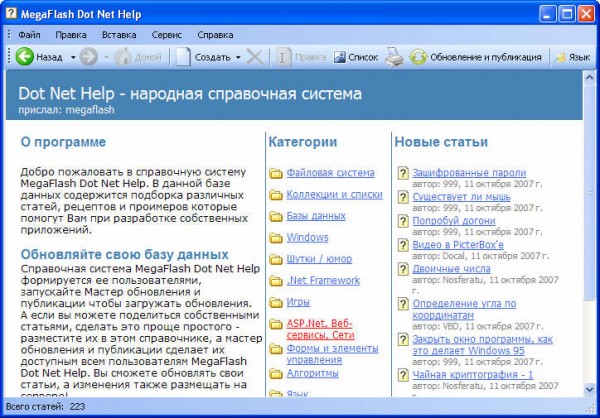The width and height of the screenshot is (600, 418).
Task: Open ASP.Net, Веб-сервисы, Сети category link
Action: pyautogui.click(x=321, y=329)
